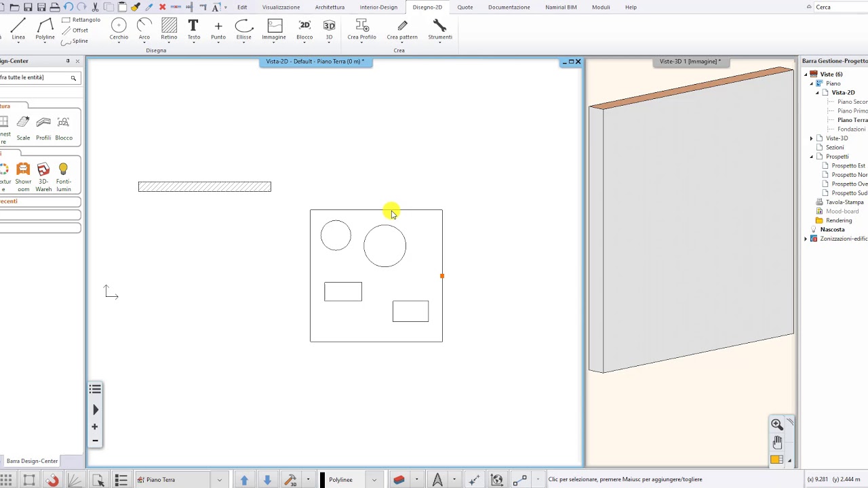The image size is (868, 488).
Task: Click the black color swatch beside Polylinee
Action: (x=323, y=480)
